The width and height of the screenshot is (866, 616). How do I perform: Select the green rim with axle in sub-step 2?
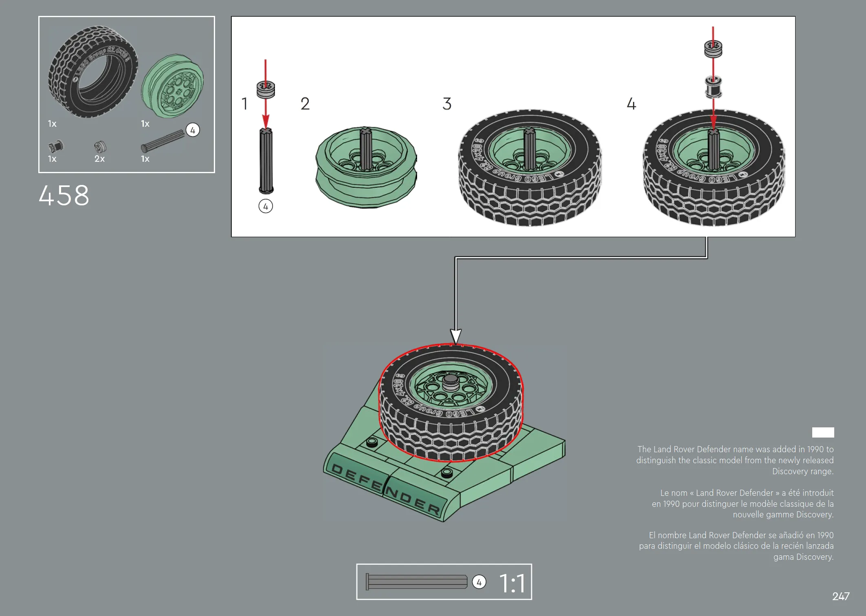point(366,167)
